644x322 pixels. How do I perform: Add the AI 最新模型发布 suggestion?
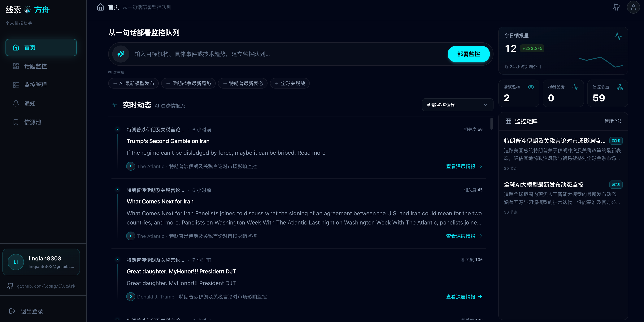click(x=133, y=83)
